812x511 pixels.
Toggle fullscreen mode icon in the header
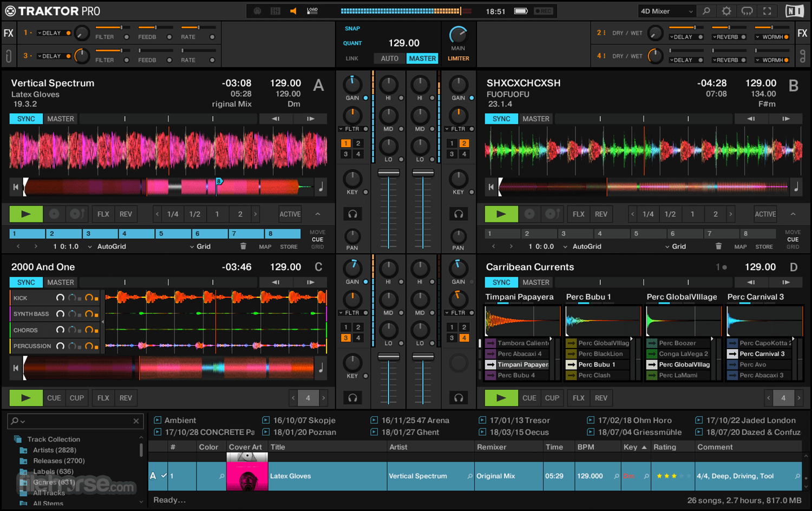[768, 10]
